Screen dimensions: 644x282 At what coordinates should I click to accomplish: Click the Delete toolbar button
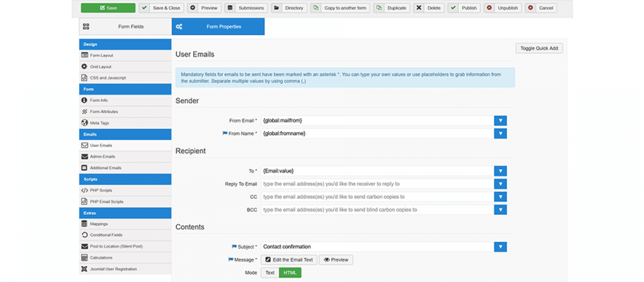coord(429,8)
